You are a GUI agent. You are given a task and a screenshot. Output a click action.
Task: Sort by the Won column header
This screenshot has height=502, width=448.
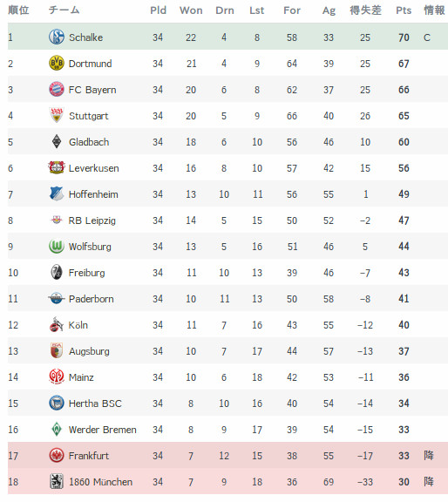click(x=191, y=10)
